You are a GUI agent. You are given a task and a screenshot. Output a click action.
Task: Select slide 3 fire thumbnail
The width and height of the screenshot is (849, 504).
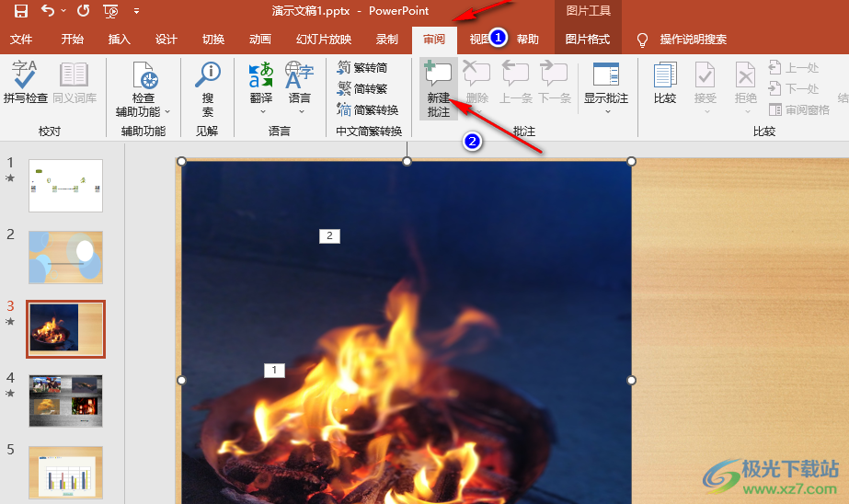pyautogui.click(x=65, y=329)
